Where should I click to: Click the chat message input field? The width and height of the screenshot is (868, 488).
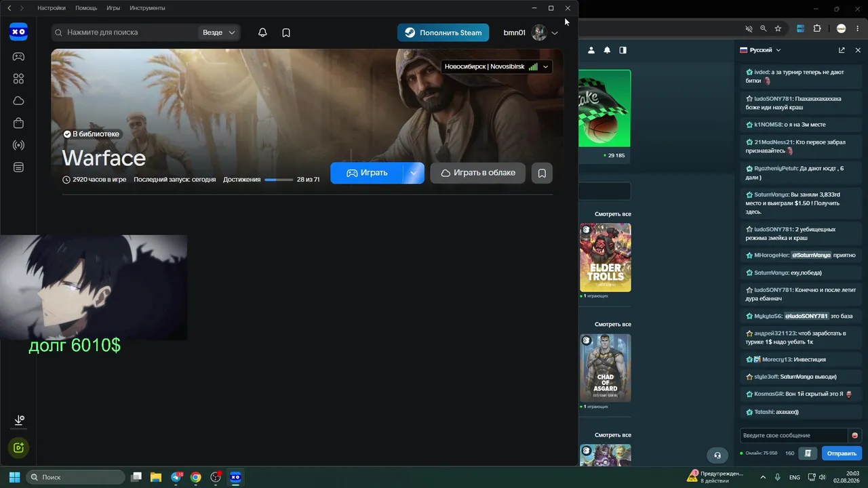tap(794, 435)
